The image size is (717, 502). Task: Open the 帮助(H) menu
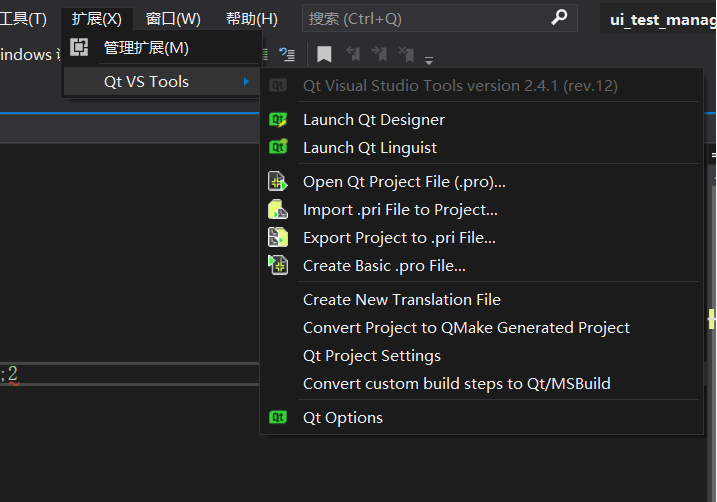pyautogui.click(x=251, y=19)
